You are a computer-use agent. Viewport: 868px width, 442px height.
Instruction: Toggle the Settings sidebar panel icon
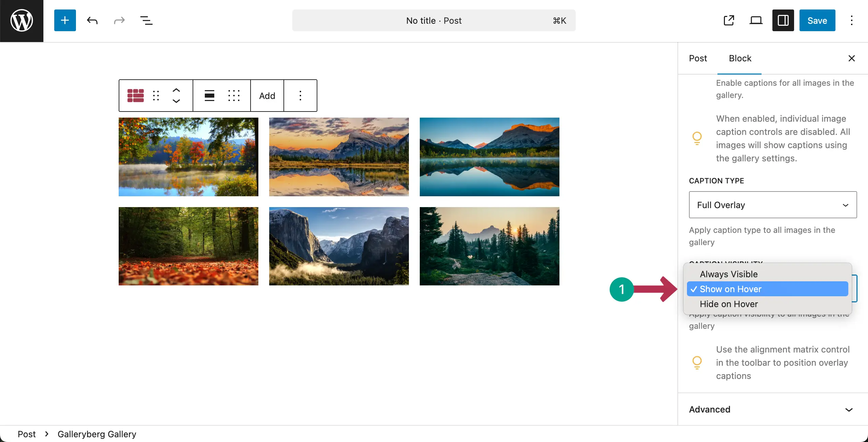(783, 20)
